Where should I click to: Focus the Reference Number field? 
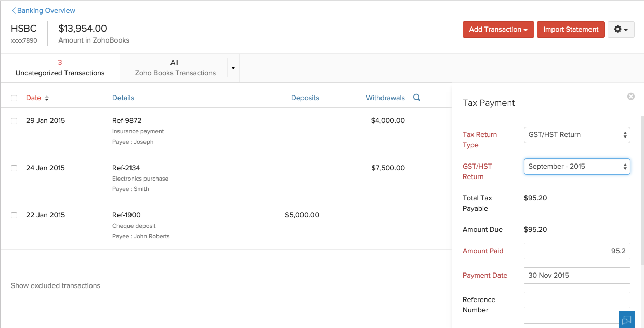576,300
